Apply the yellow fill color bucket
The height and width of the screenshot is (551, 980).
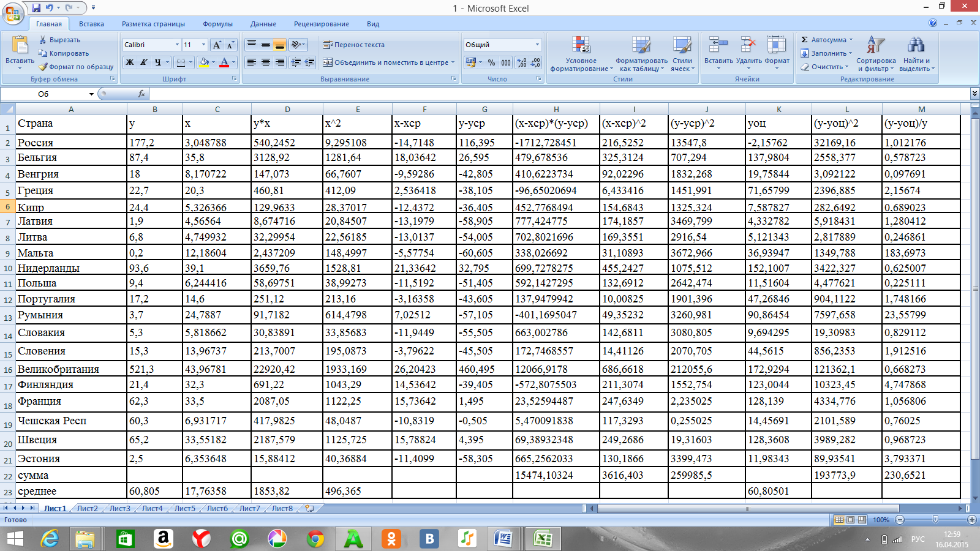[204, 62]
